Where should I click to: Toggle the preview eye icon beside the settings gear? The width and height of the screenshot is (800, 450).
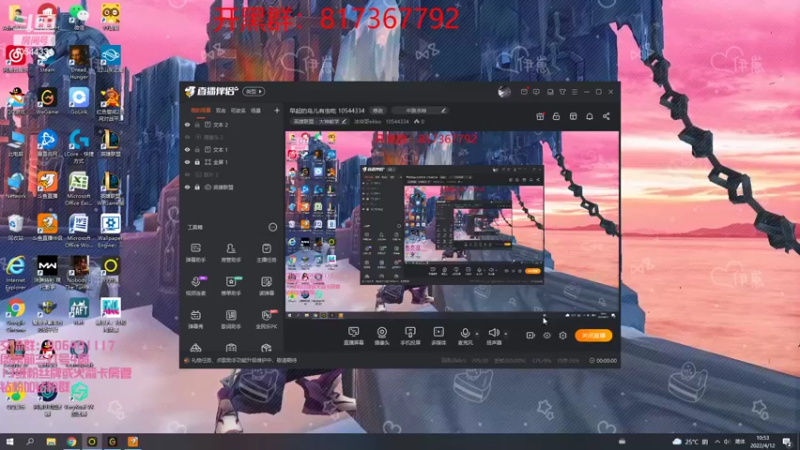coord(546,335)
